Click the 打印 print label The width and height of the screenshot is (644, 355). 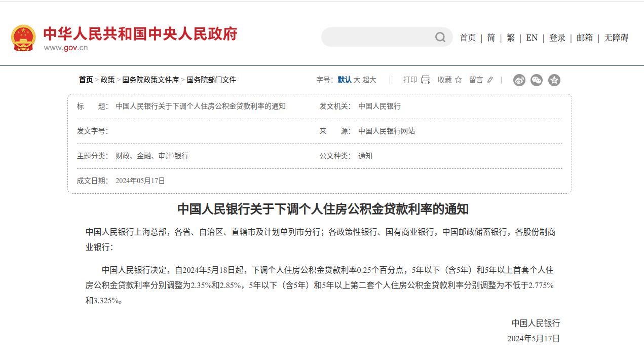coord(410,80)
